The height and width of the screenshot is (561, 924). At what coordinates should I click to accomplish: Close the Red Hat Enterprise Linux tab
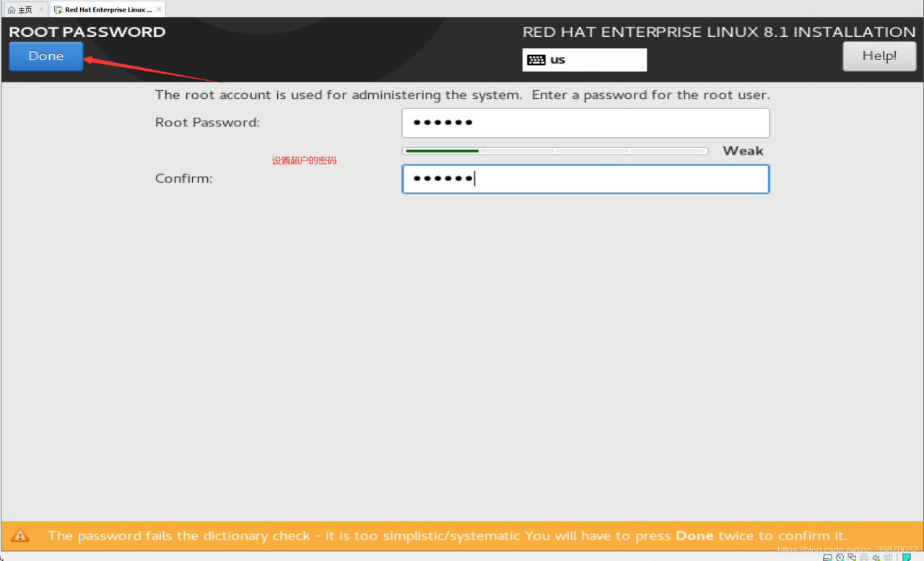coord(158,9)
